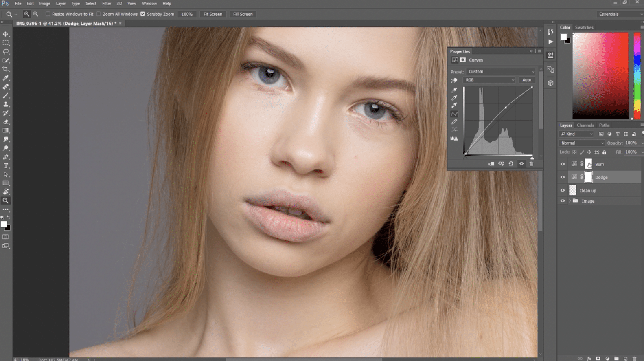644x361 pixels.
Task: Click on-image adjustment hand tool in Curves
Action: 454,80
